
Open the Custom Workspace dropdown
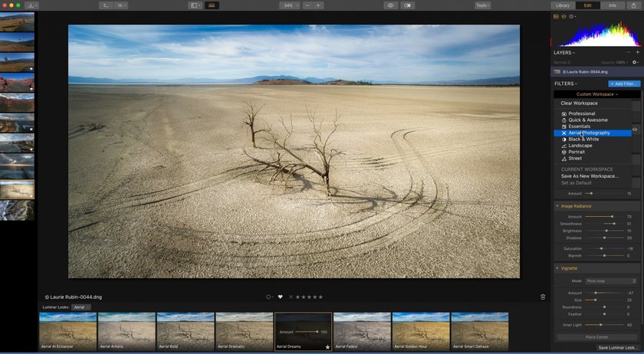[x=596, y=94]
